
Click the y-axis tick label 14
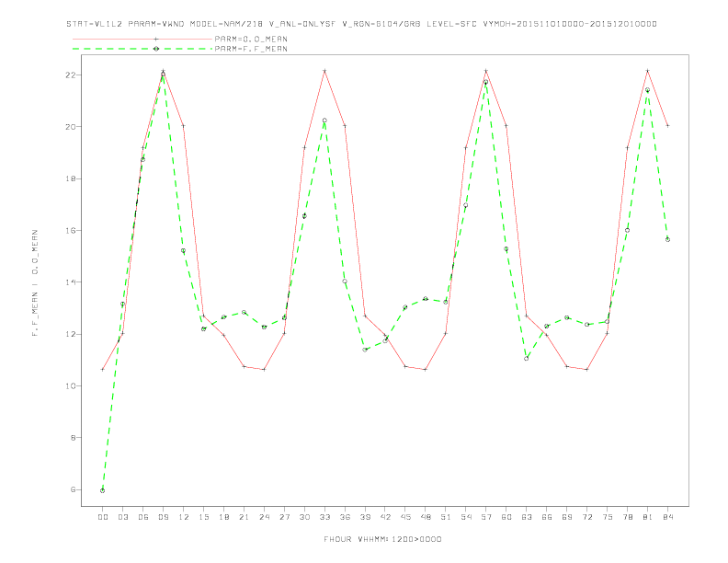pyautogui.click(x=72, y=282)
